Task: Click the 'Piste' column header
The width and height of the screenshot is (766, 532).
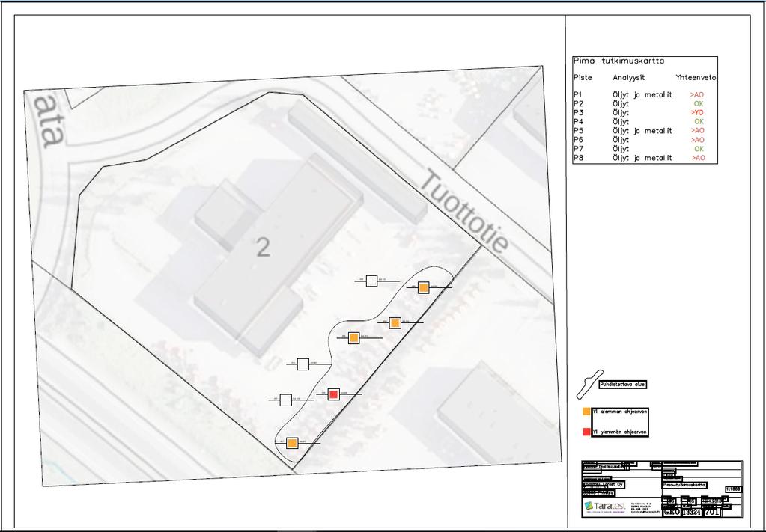Action: 583,78
